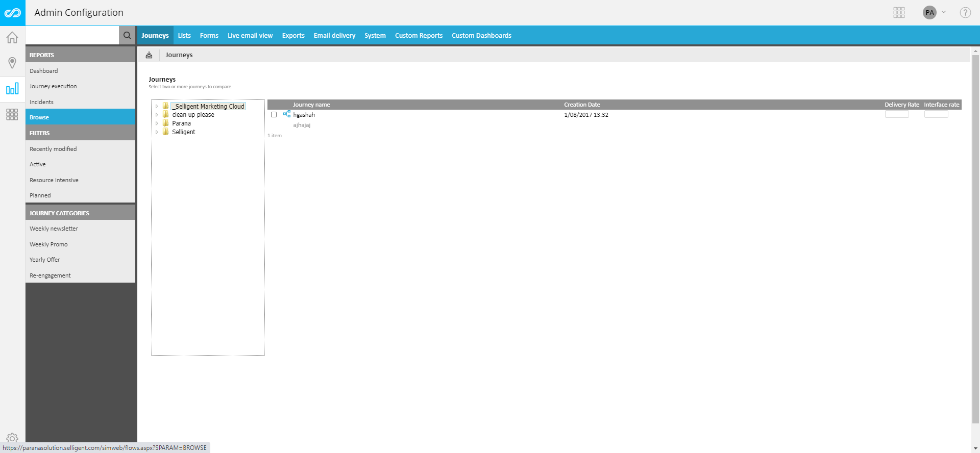Open the PA user profile dropdown
Viewport: 980px width, 453px height.
(x=934, y=13)
